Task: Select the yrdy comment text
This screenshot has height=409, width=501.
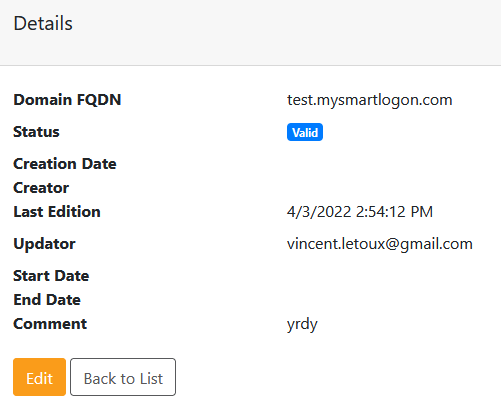Action: click(302, 324)
